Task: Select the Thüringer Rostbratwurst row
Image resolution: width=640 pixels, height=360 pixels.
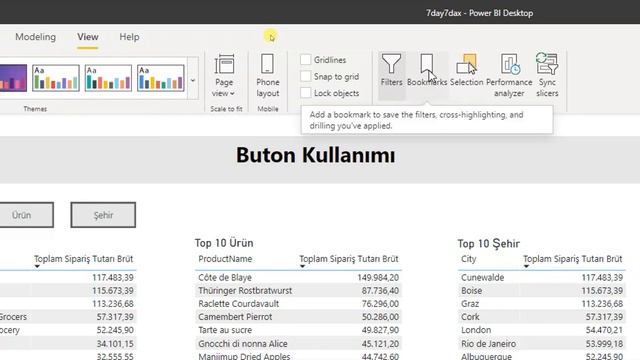Action: click(298, 291)
